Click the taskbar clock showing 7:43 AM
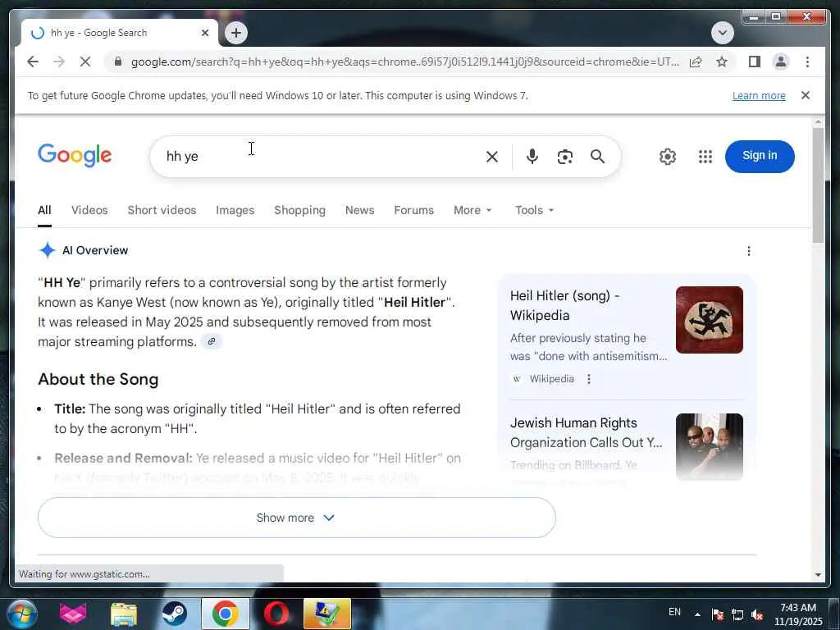The height and width of the screenshot is (630, 840). click(798, 614)
